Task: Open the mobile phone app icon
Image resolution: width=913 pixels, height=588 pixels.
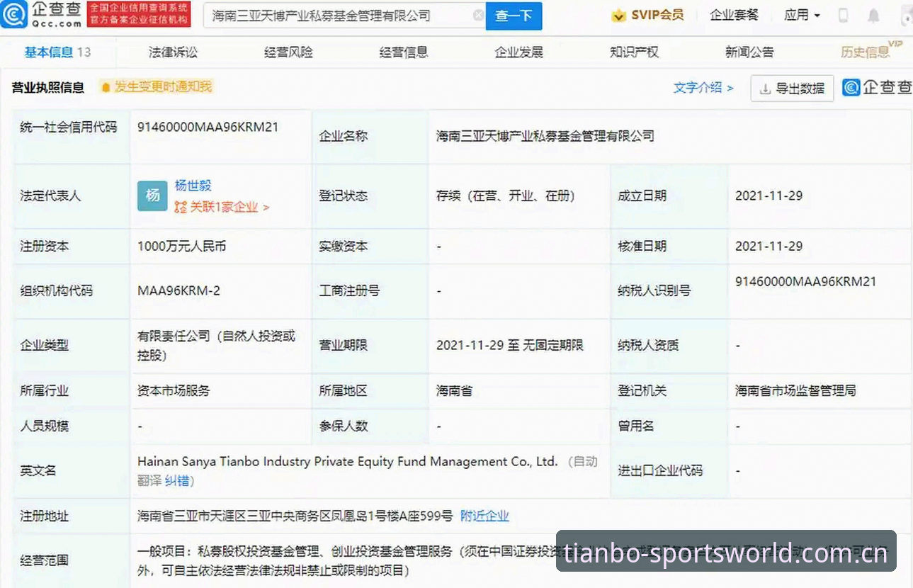Action: point(844,16)
